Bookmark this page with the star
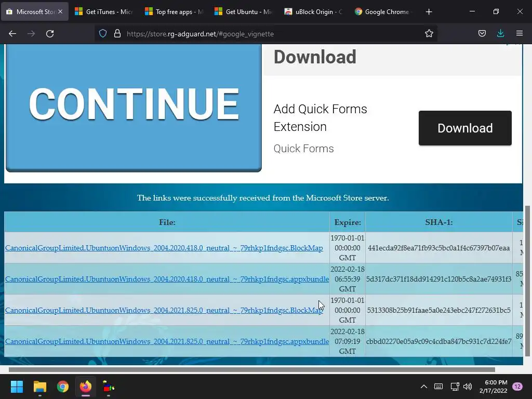This screenshot has height=399, width=532. click(429, 34)
